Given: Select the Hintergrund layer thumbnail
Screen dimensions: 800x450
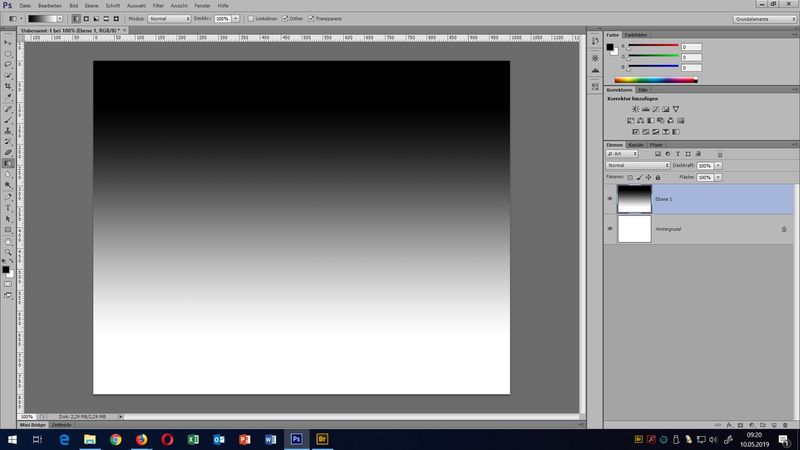Looking at the screenshot, I should (x=635, y=229).
